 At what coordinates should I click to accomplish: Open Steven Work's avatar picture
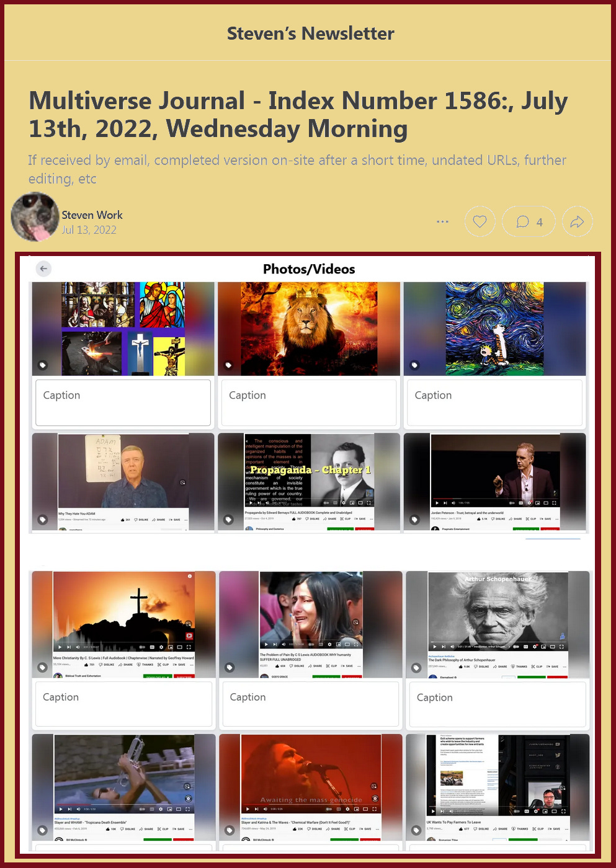click(x=35, y=217)
